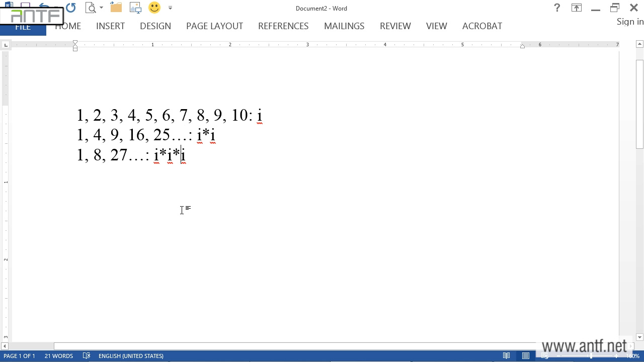
Task: Toggle Ribbon Display Options button
Action: click(577, 8)
